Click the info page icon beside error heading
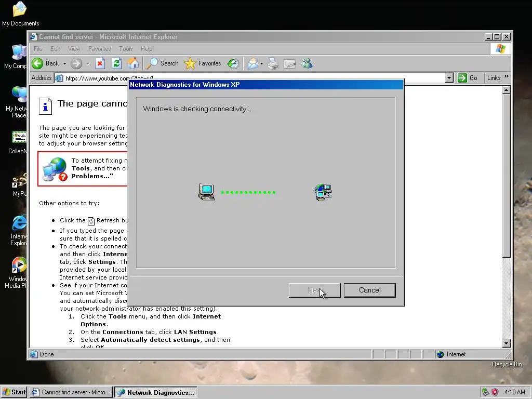 click(46, 106)
